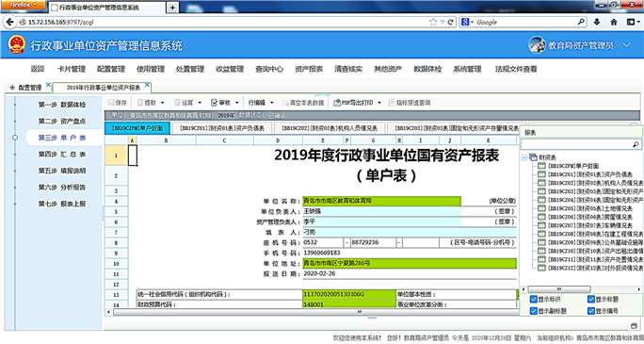This screenshot has height=344, width=644.
Task: Open the 系统管理 menu
Action: [467, 69]
